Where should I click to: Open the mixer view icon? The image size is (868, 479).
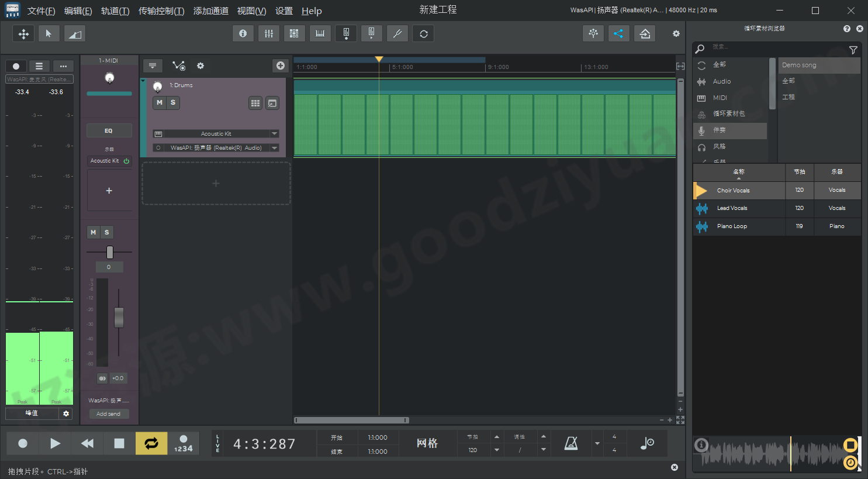[x=268, y=33]
